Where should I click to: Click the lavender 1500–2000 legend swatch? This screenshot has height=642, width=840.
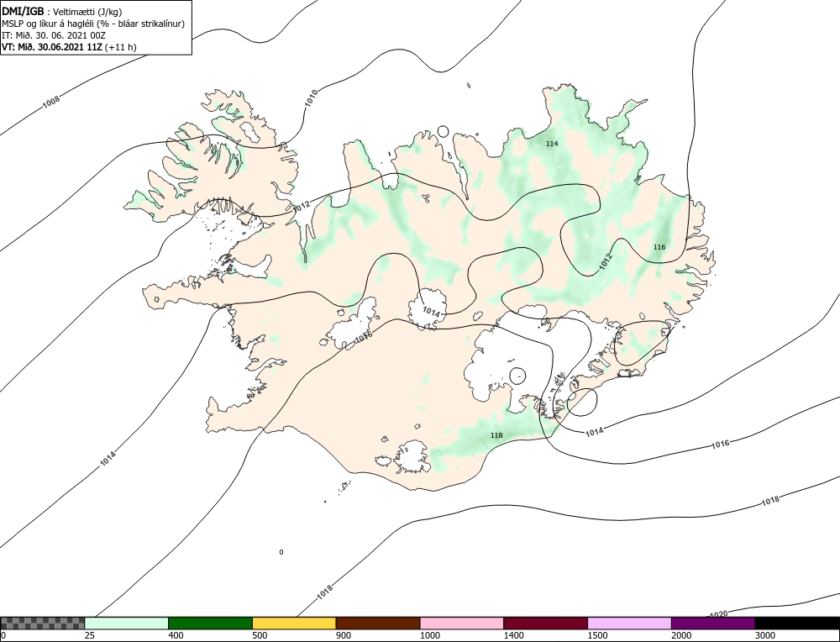tap(629, 623)
